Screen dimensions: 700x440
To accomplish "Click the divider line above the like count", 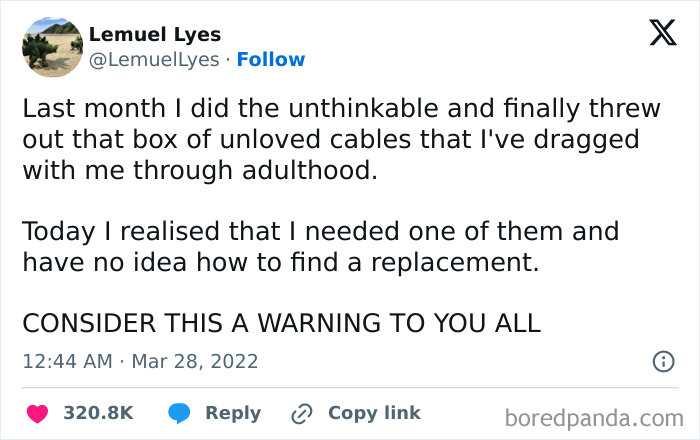I will (350, 388).
